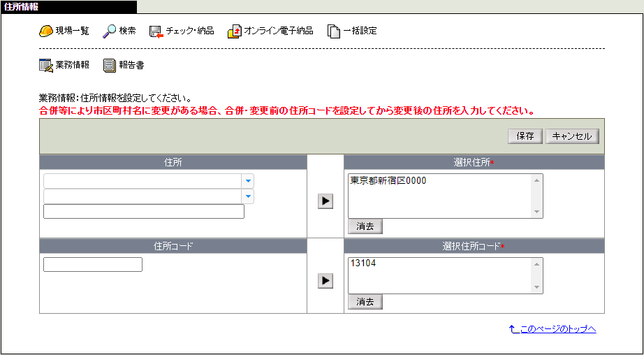
Task: Click the オンライン電子納品 label
Action: (x=279, y=31)
